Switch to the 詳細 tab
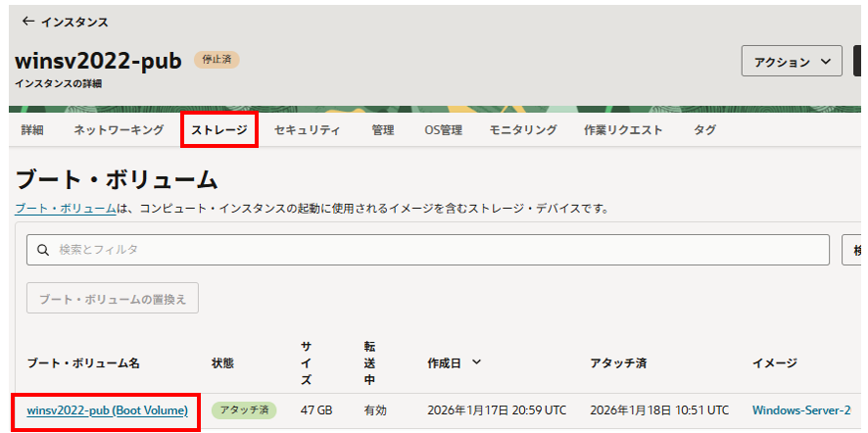Screen dimensions: 868x433 point(32,129)
